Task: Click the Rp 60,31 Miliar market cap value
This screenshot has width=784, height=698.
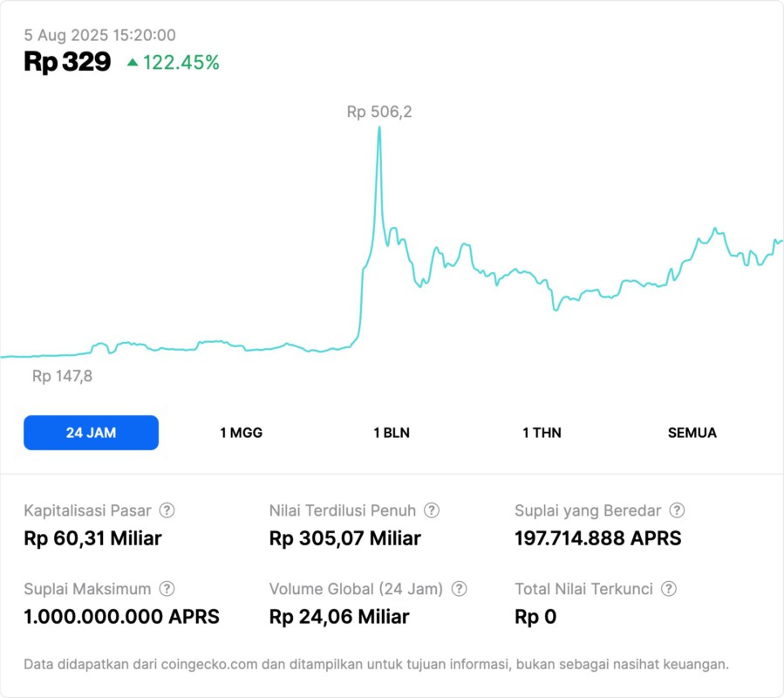Action: (92, 538)
